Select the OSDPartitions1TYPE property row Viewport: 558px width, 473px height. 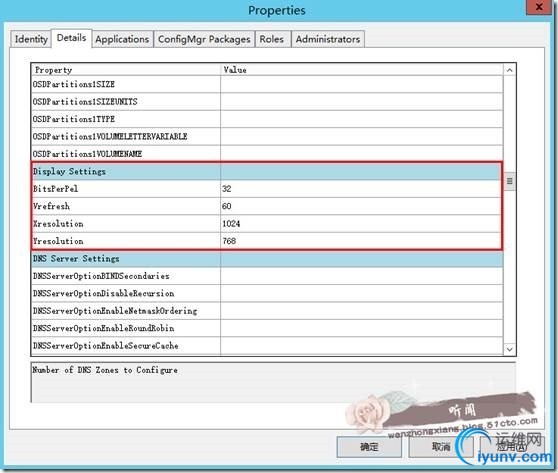pos(267,119)
